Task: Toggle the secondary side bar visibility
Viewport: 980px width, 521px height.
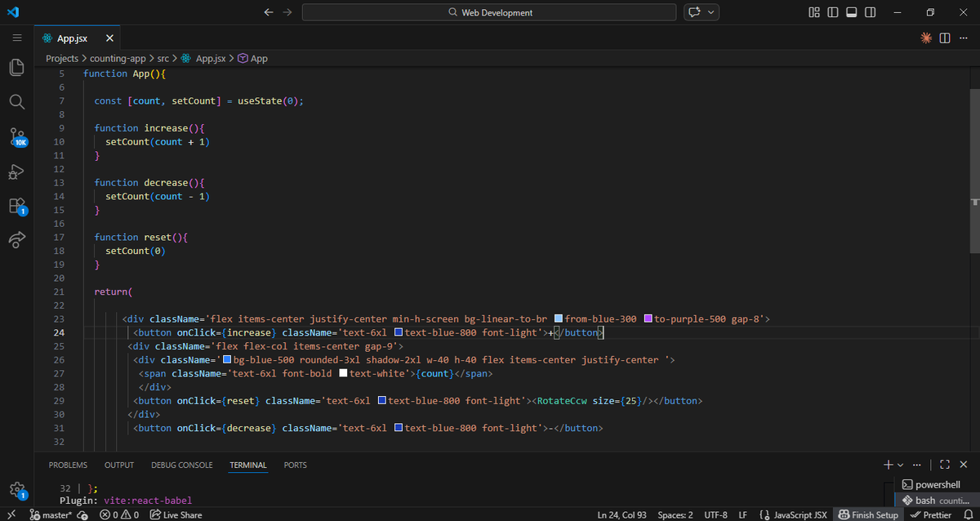Action: (x=871, y=12)
